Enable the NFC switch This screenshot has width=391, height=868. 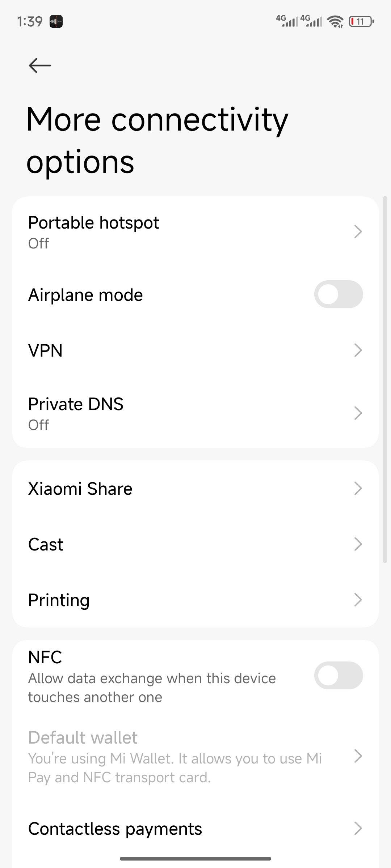[x=339, y=676]
